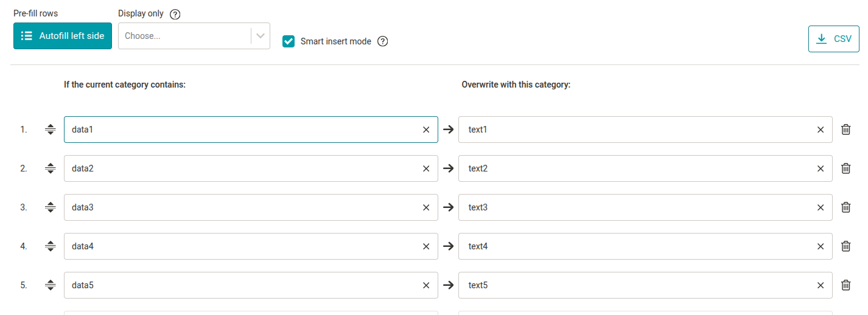
Task: Clear the data4 input with X icon
Action: (426, 246)
